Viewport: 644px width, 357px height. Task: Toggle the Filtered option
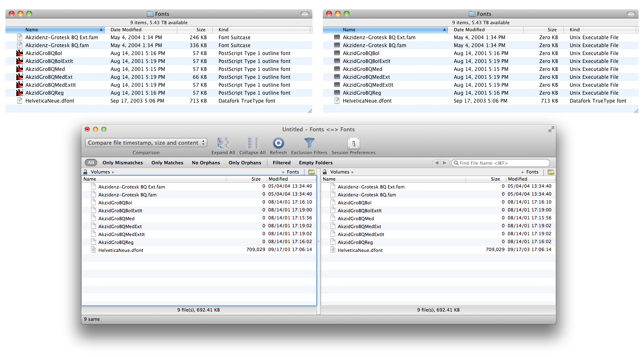[282, 163]
